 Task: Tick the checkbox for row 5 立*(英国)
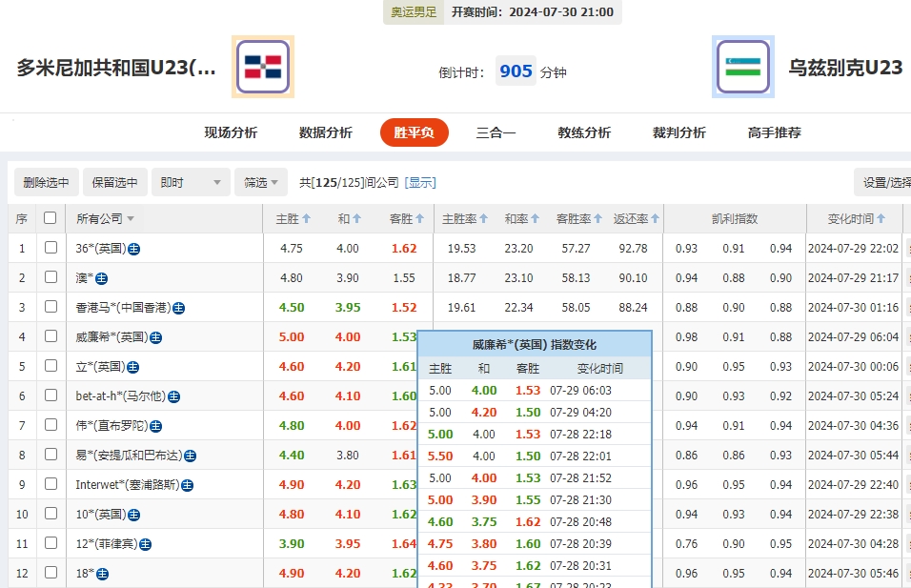click(x=50, y=366)
